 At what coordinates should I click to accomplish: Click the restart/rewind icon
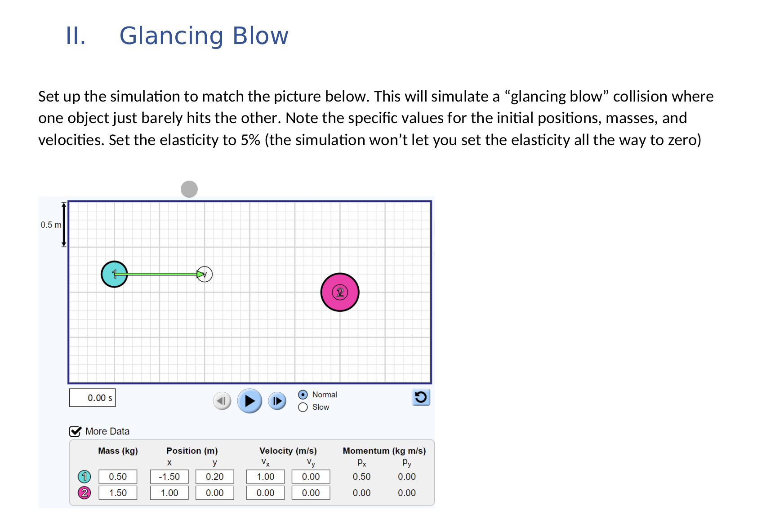(x=421, y=397)
